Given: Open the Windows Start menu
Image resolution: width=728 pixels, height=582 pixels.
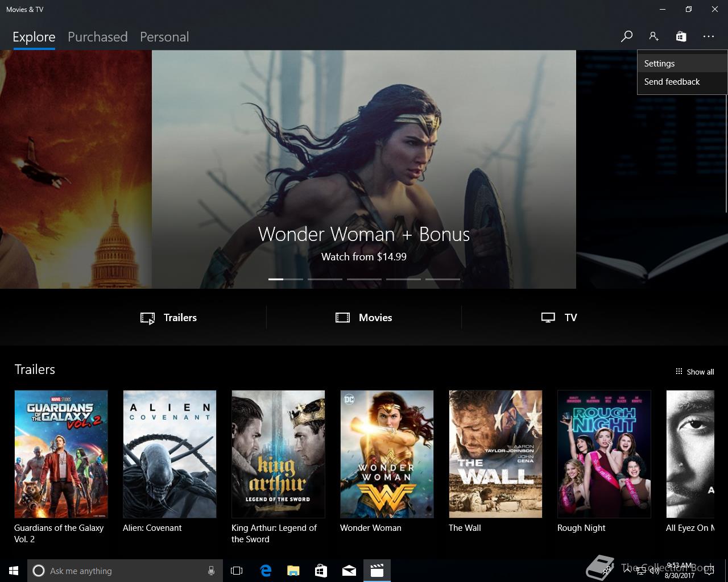Looking at the screenshot, I should (14, 571).
